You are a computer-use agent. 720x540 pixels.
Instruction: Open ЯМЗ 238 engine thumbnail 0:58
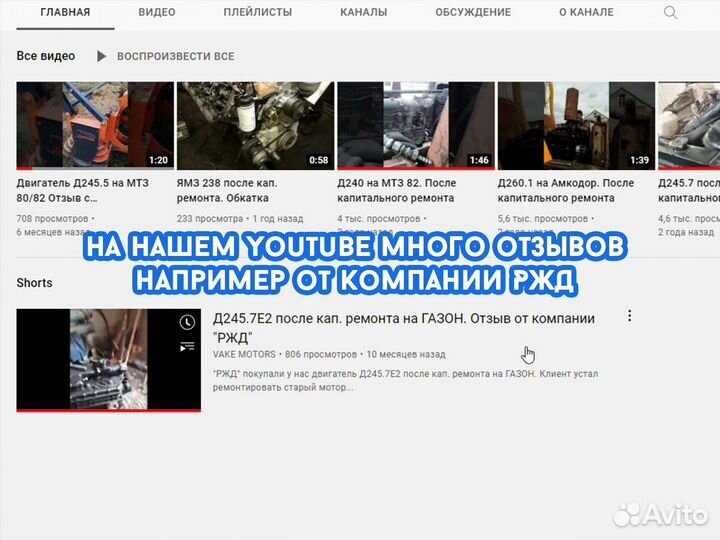click(255, 126)
